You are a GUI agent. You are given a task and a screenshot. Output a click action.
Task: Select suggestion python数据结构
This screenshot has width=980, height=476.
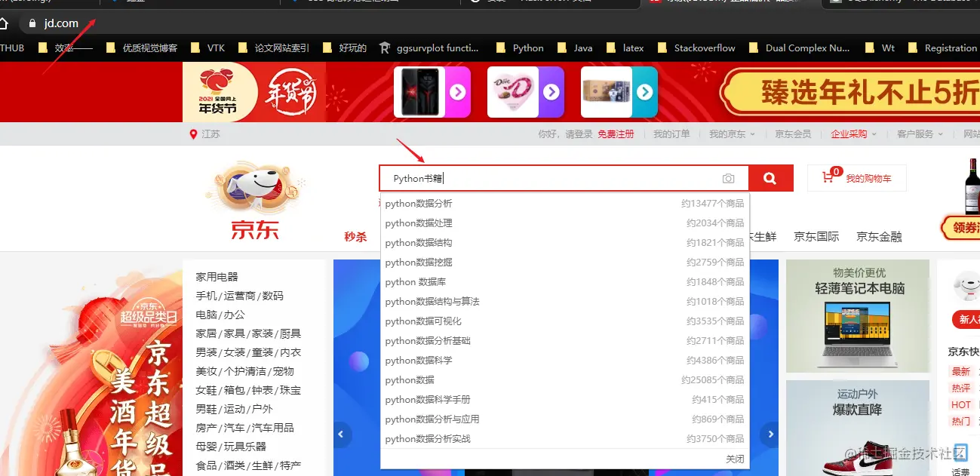click(x=564, y=243)
